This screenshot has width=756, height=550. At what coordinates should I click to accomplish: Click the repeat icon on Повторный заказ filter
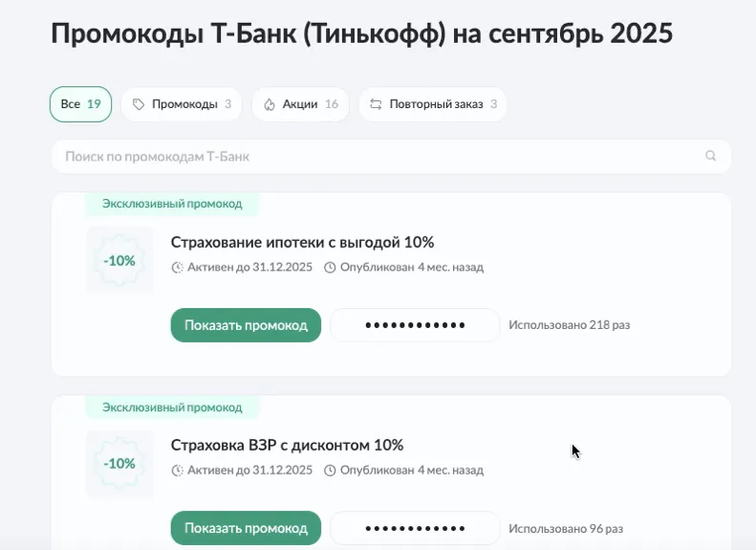(376, 104)
